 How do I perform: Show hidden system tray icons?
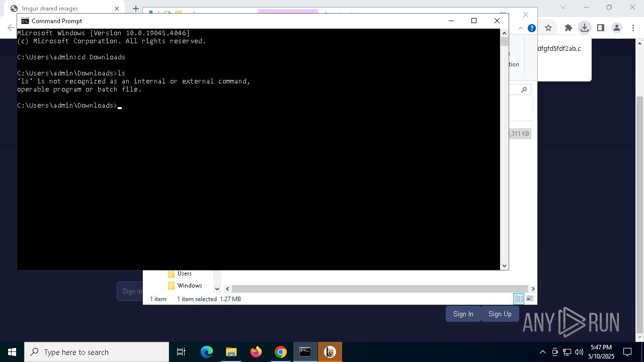pos(542,352)
